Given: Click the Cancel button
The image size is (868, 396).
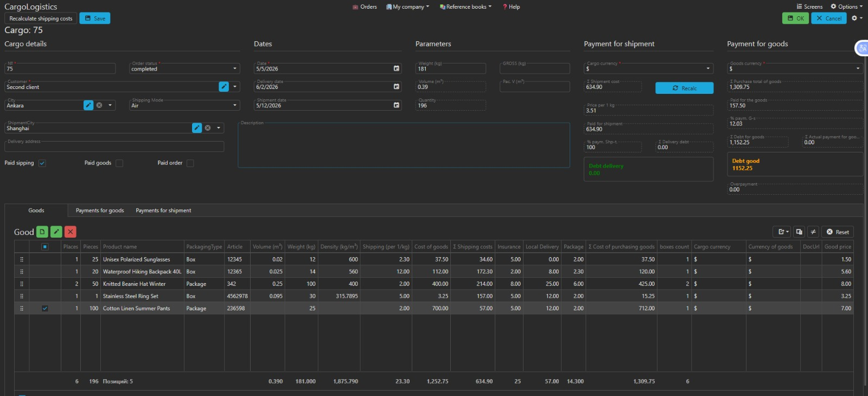Looking at the screenshot, I should click(829, 18).
